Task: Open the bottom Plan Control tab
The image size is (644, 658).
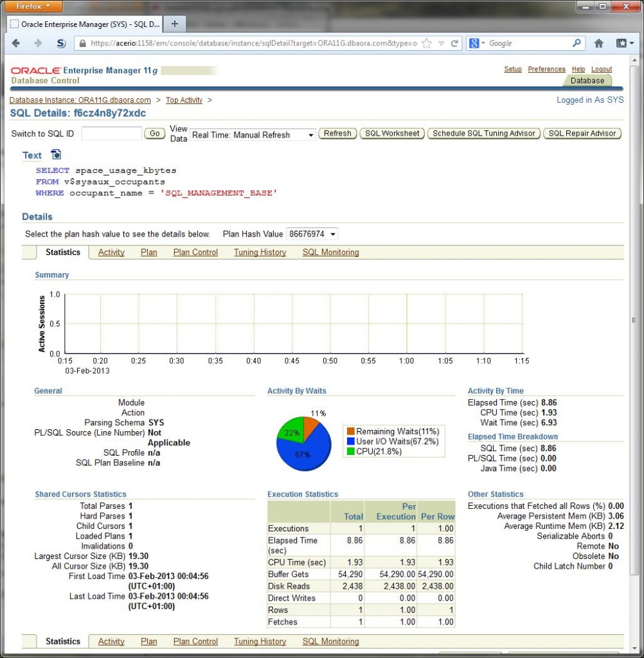Action: [x=195, y=641]
